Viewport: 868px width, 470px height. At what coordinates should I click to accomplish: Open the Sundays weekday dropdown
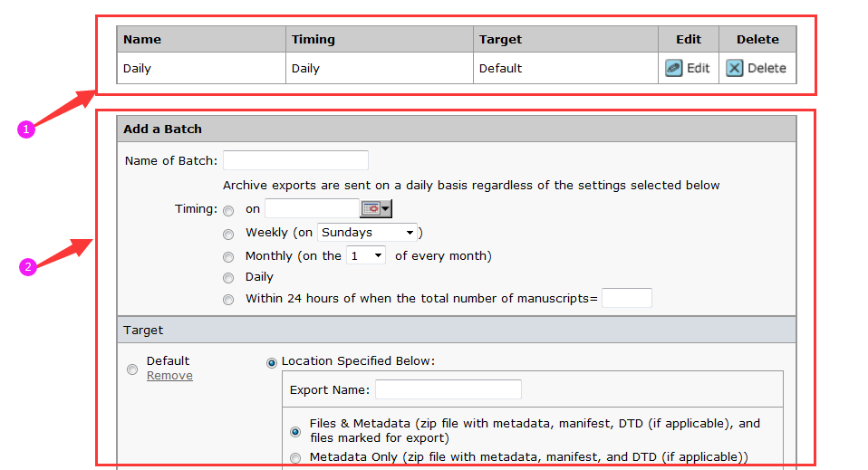[x=367, y=233]
